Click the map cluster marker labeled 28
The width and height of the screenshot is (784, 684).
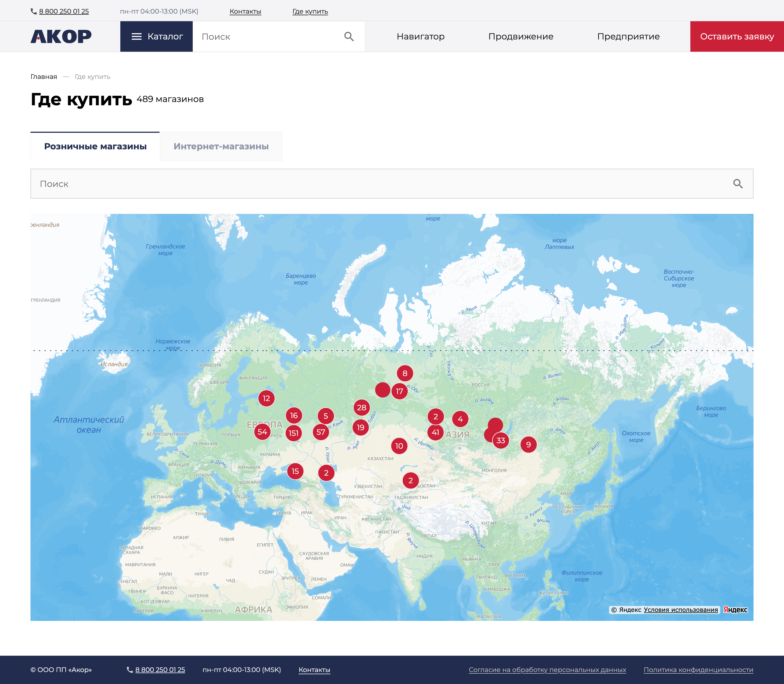(362, 408)
